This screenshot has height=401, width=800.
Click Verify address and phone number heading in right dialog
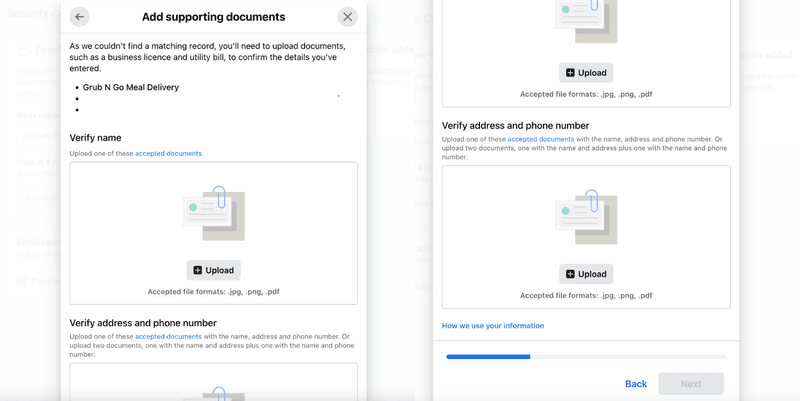[x=515, y=126]
